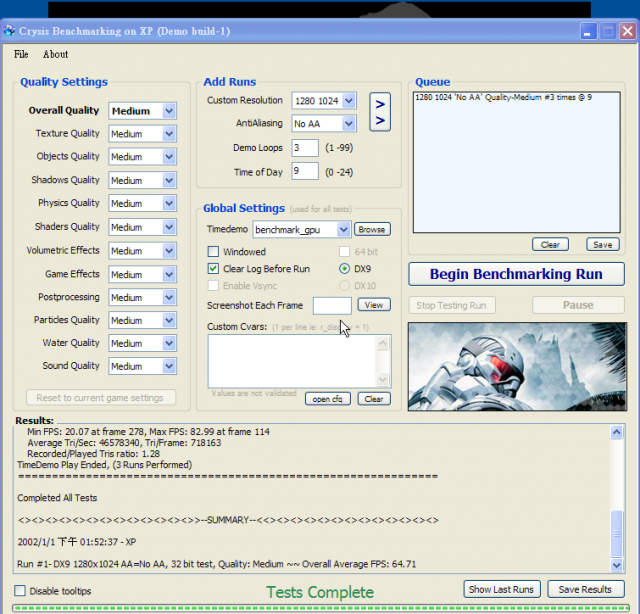Click the 'Average Tri/Sec: 46578340' results line
The image size is (640, 614).
pos(124,443)
